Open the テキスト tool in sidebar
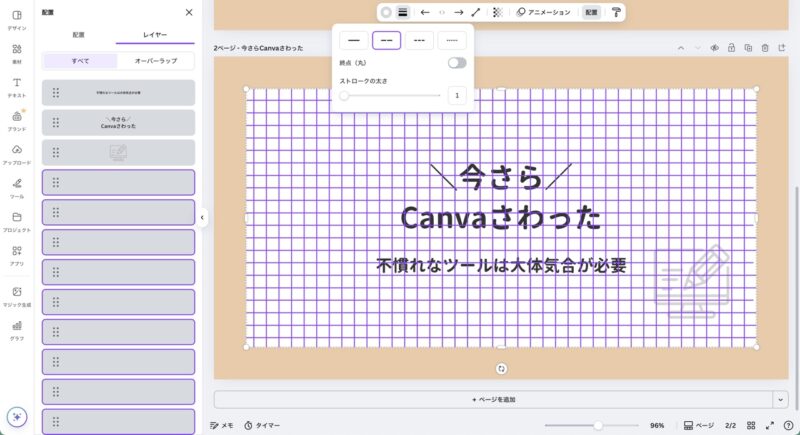 coord(17,87)
